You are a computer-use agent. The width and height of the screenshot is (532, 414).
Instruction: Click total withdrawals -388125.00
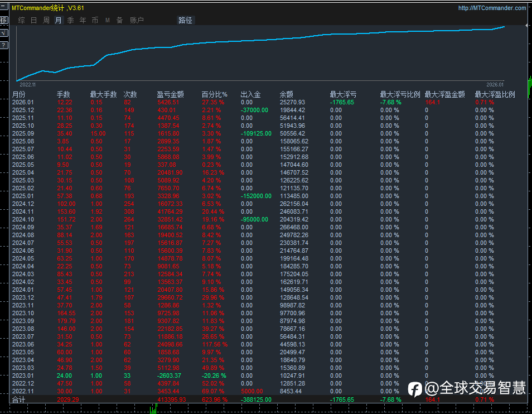click(x=256, y=399)
